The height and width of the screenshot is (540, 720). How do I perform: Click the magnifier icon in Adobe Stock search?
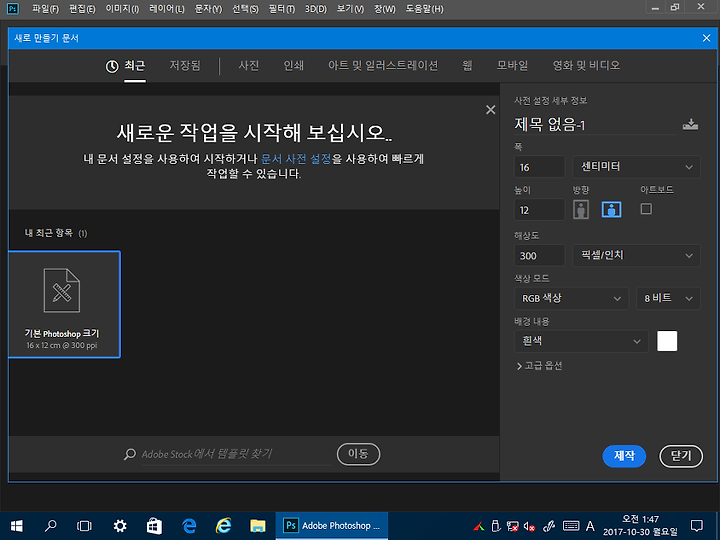point(130,454)
